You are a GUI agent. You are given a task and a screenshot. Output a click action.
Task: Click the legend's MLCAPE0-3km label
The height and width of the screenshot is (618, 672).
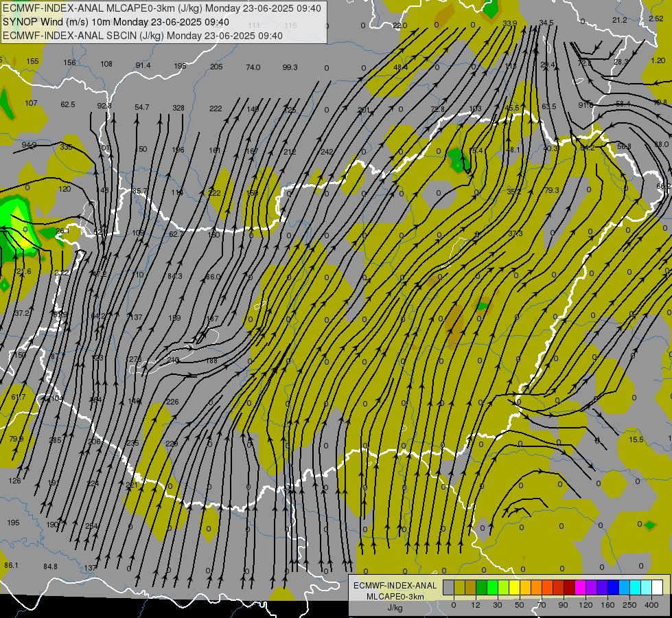coord(395,597)
